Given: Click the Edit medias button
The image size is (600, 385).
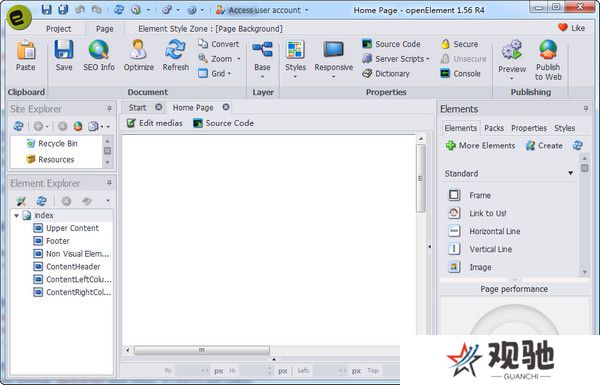Looking at the screenshot, I should click(x=155, y=123).
